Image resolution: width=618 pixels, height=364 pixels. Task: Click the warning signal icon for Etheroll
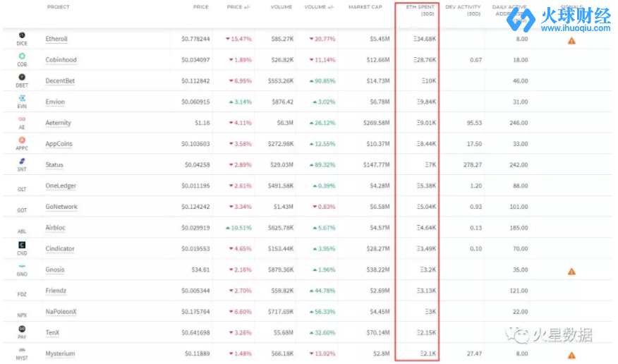click(571, 41)
